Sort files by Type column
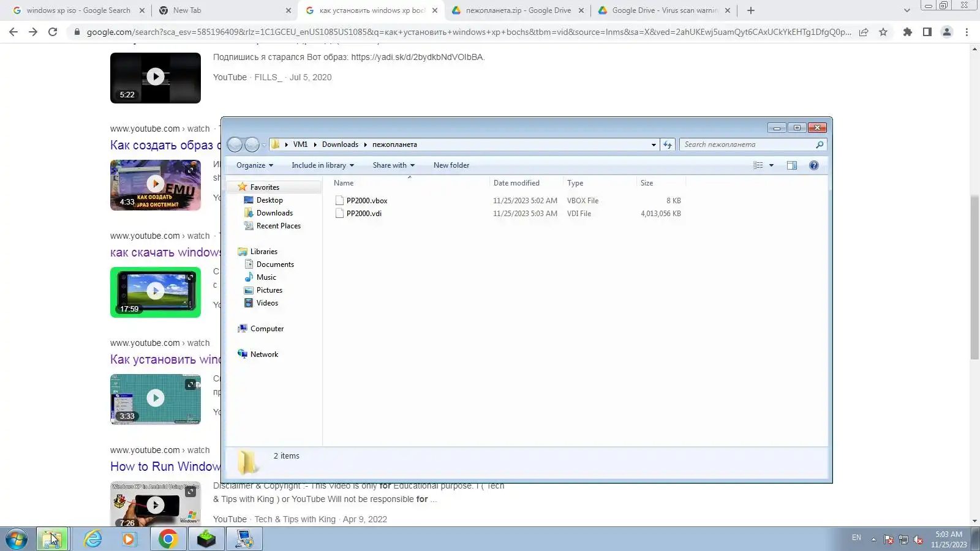The height and width of the screenshot is (551, 980). [x=600, y=183]
